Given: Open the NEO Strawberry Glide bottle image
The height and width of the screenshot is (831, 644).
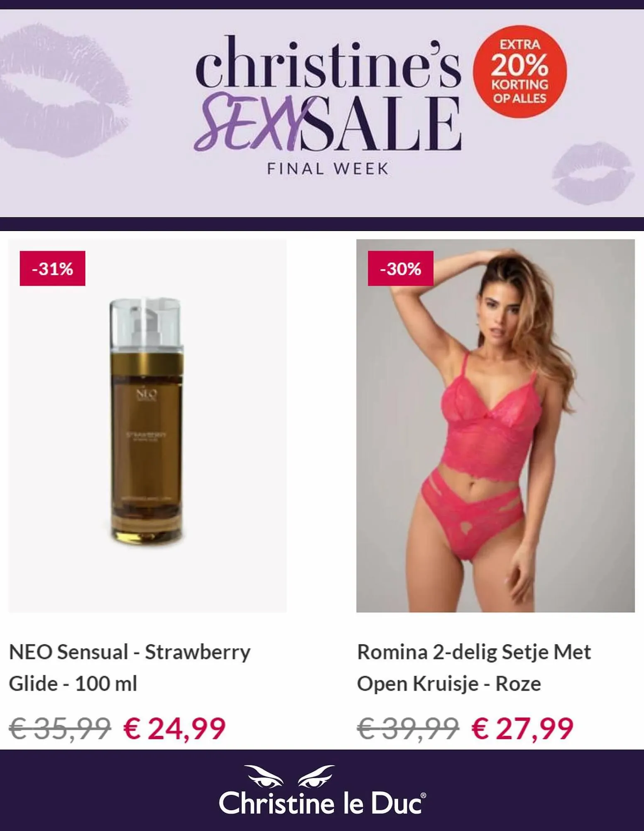Looking at the screenshot, I should click(147, 425).
